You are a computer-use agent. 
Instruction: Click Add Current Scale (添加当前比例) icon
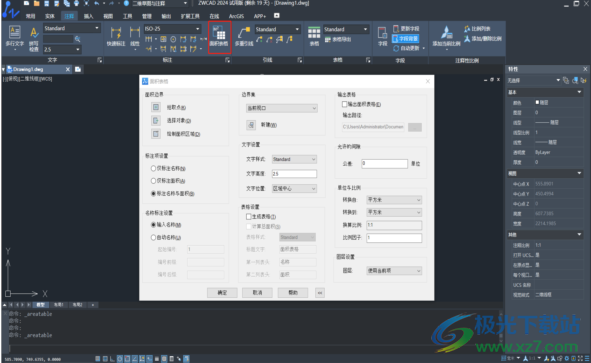point(446,37)
